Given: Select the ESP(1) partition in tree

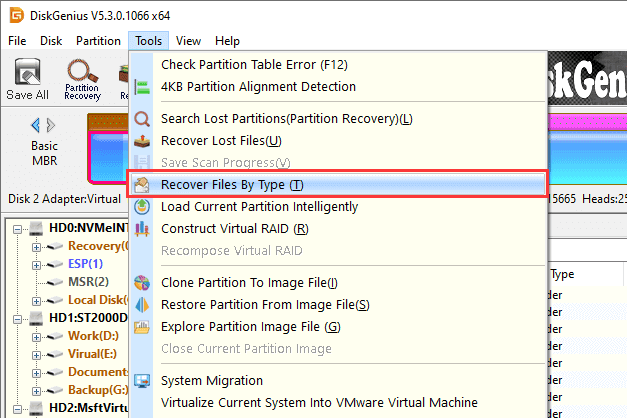Looking at the screenshot, I should [88, 264].
